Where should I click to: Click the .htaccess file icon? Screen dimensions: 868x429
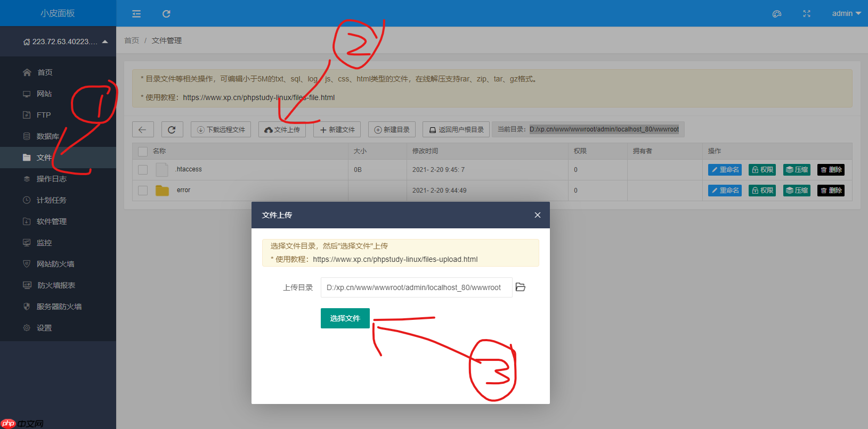[x=162, y=170]
